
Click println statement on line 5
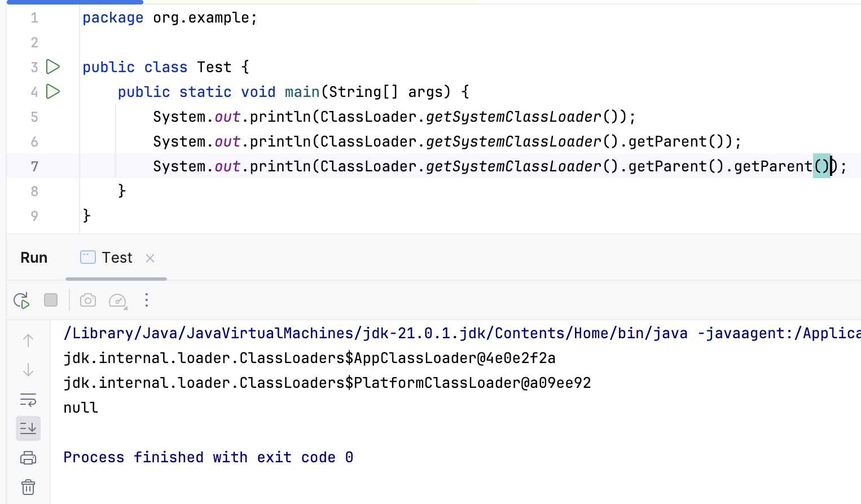[394, 117]
